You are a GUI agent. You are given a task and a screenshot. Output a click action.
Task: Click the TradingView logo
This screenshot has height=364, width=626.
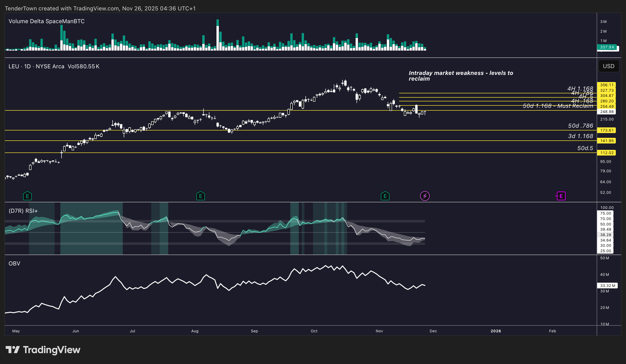coord(43,350)
